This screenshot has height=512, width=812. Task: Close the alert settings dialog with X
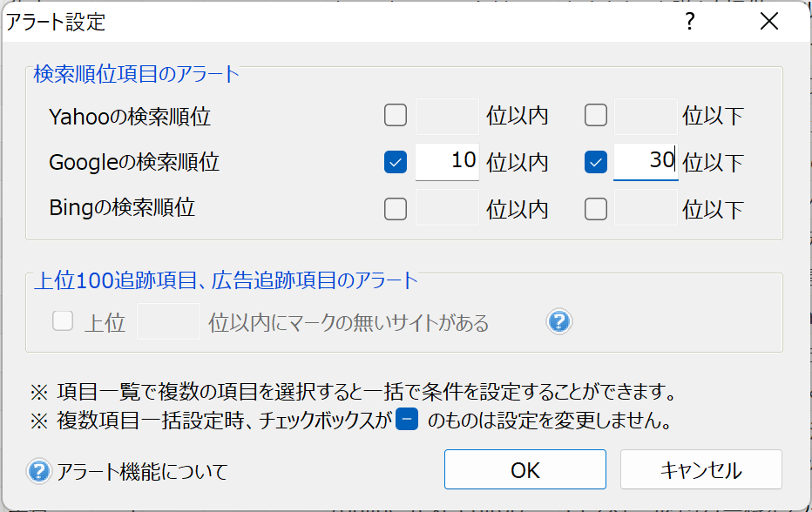point(769,21)
